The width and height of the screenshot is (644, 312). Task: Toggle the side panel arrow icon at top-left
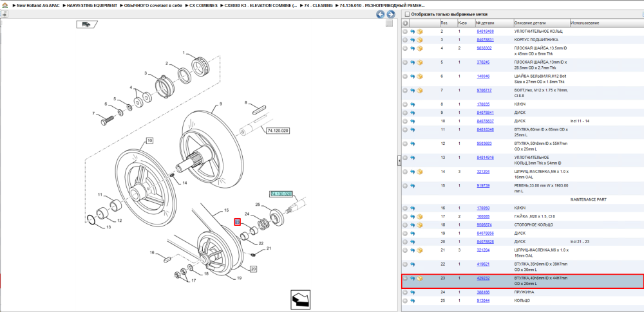click(4, 14)
